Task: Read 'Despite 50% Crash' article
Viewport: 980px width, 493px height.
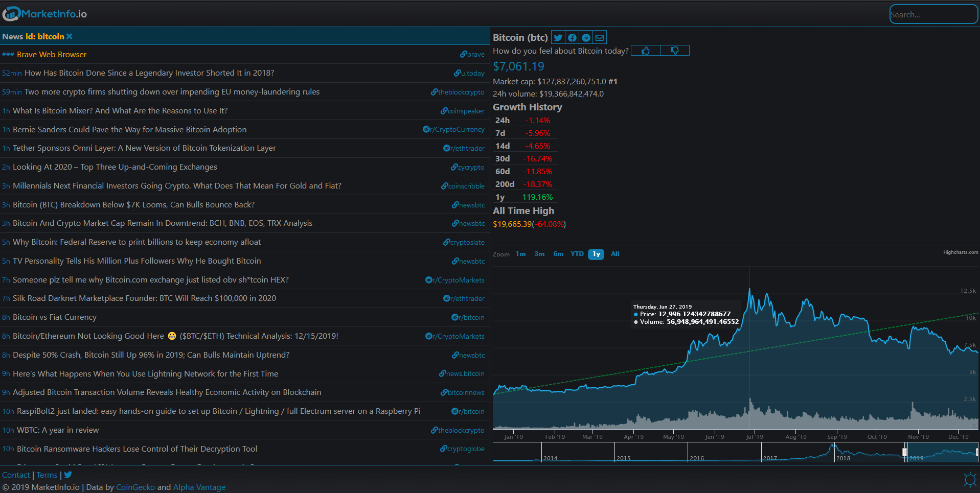Action: (x=151, y=355)
